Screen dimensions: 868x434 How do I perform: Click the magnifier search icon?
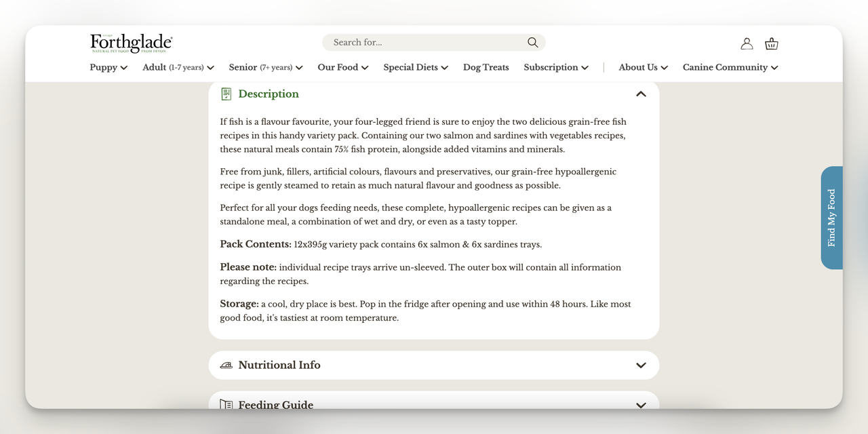533,42
